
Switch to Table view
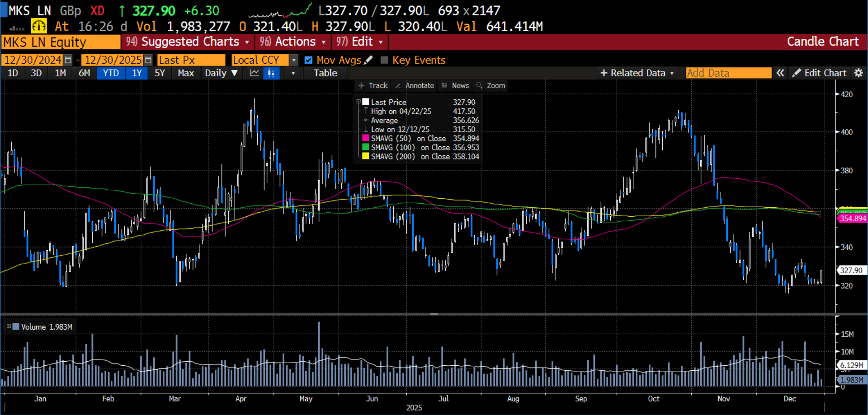(325, 73)
